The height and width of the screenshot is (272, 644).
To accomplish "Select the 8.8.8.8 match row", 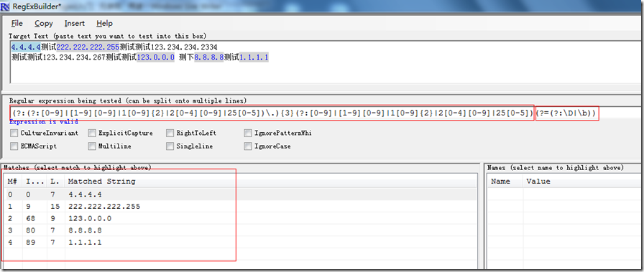I will coord(240,230).
